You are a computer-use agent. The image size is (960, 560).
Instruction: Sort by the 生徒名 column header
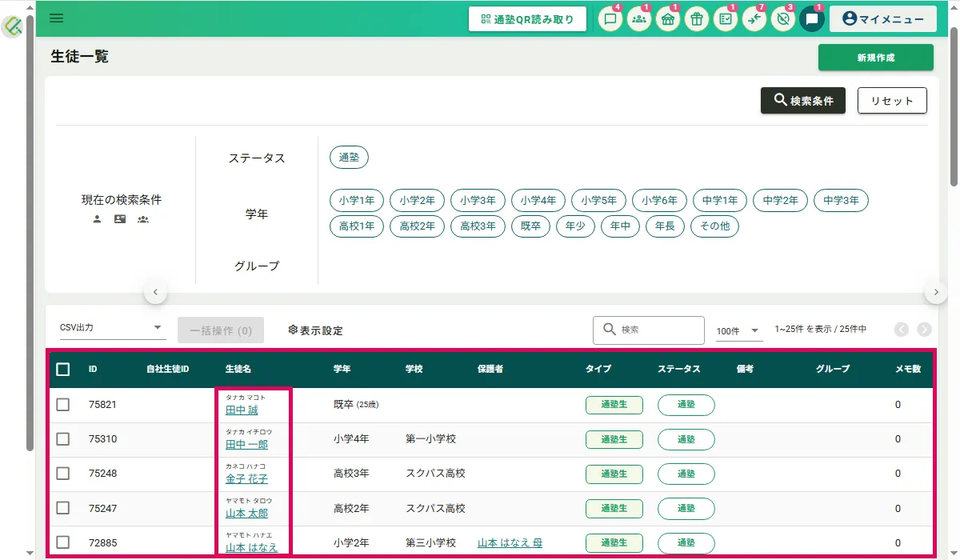238,370
